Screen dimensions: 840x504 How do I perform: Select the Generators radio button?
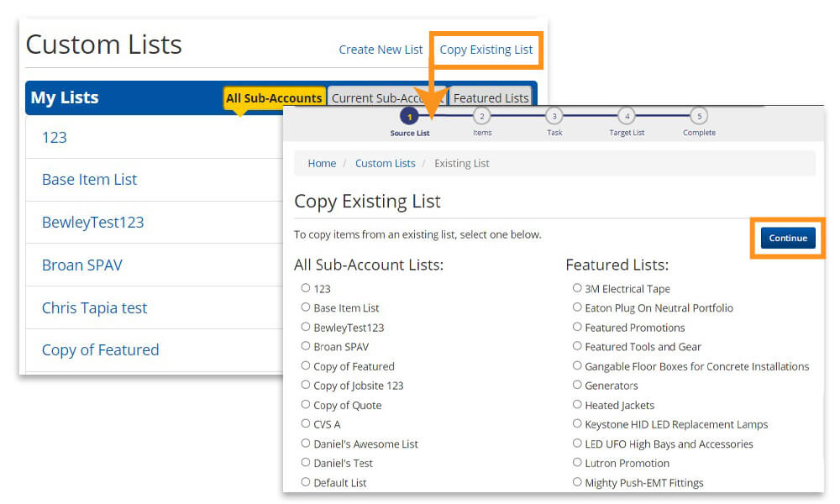click(577, 385)
